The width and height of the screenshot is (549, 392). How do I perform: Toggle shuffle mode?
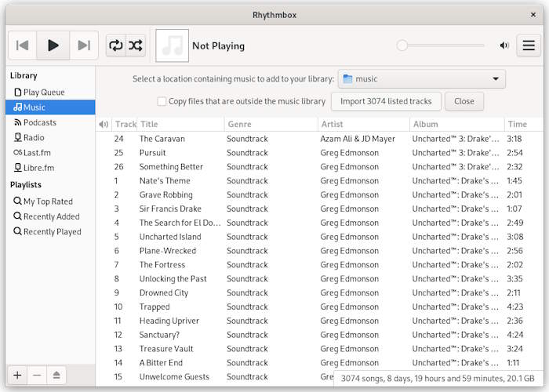[136, 45]
